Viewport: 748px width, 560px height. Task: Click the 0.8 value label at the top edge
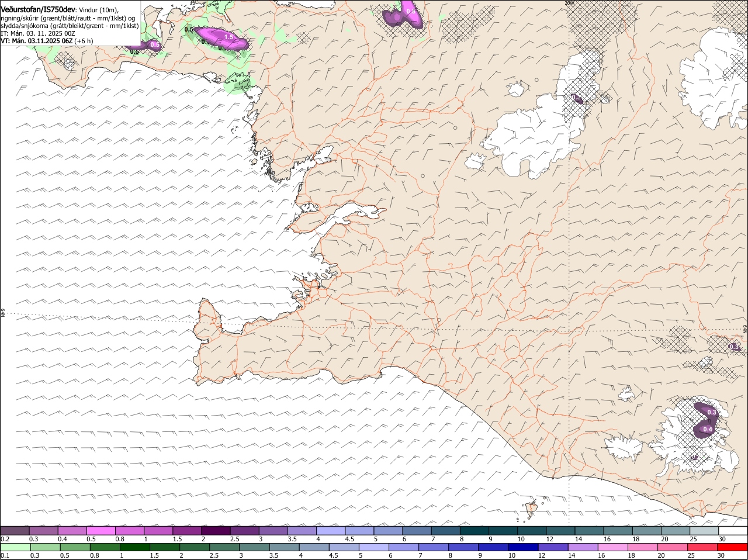[x=410, y=11]
